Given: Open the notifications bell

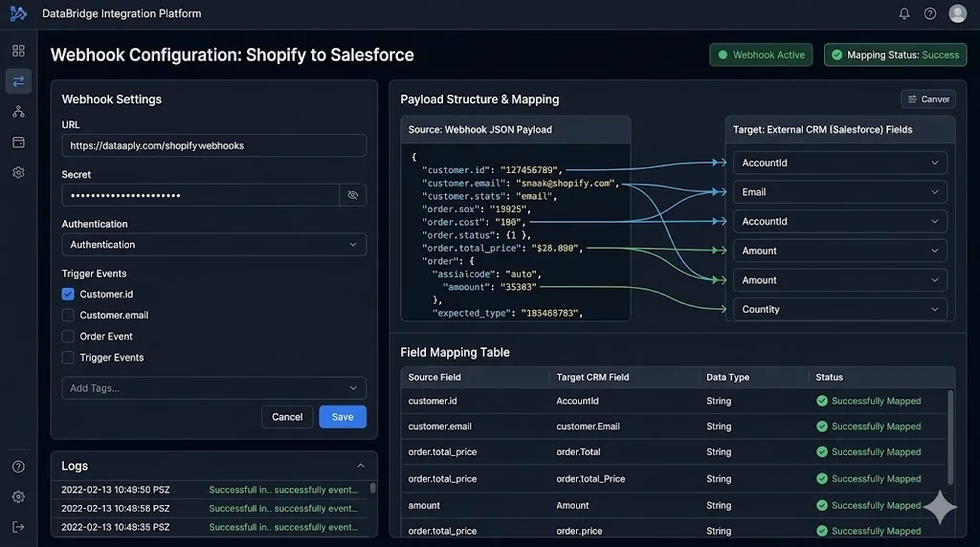Looking at the screenshot, I should tap(903, 13).
